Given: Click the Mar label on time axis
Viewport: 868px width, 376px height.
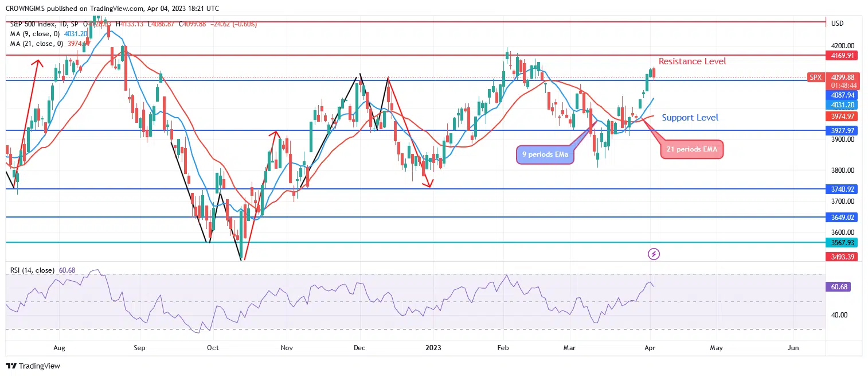Looking at the screenshot, I should coord(569,348).
